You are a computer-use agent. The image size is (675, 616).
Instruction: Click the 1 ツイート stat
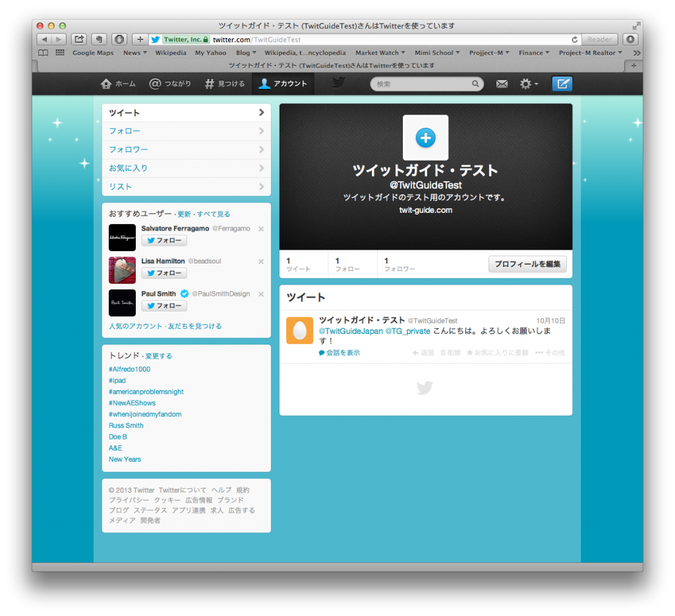[299, 265]
